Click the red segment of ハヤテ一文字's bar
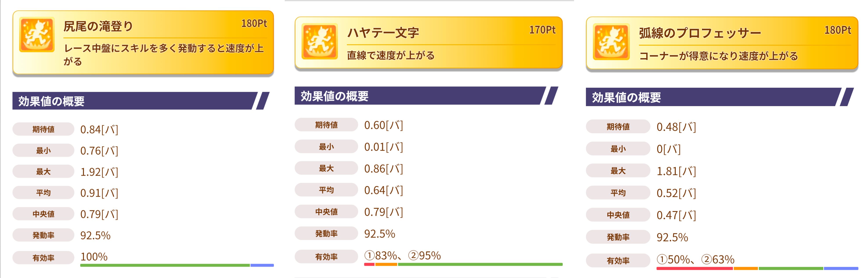 (x=369, y=265)
